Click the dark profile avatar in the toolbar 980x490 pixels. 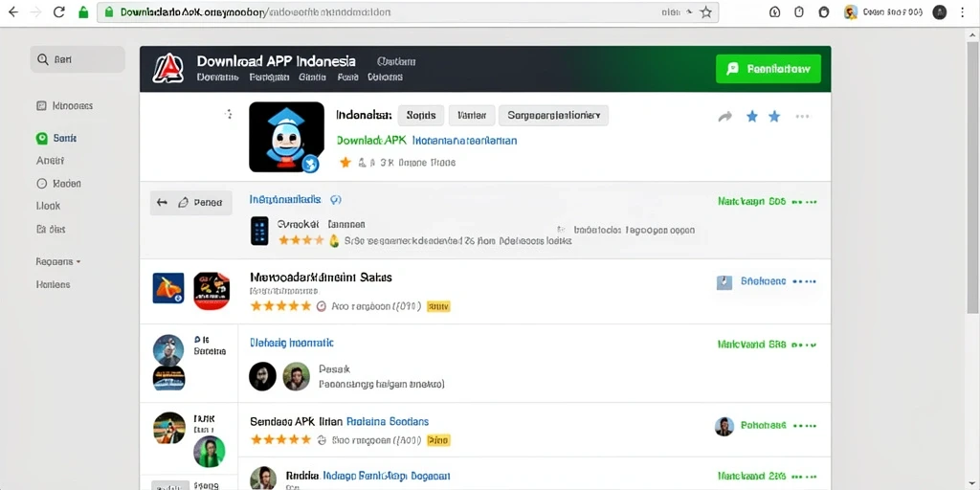point(939,11)
